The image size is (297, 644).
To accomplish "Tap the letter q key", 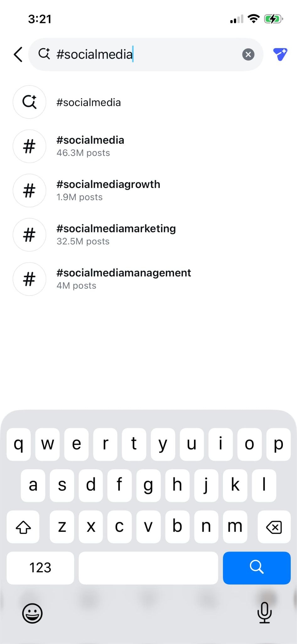I will point(19,444).
